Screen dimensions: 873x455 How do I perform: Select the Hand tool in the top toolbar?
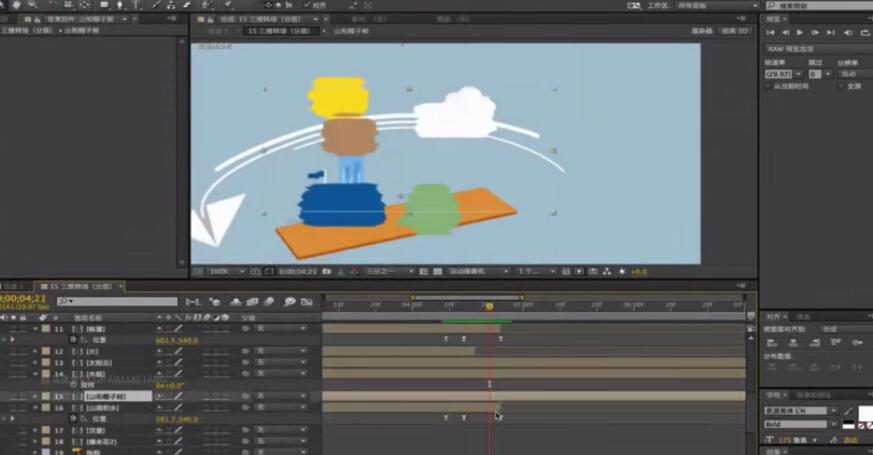pyautogui.click(x=15, y=5)
